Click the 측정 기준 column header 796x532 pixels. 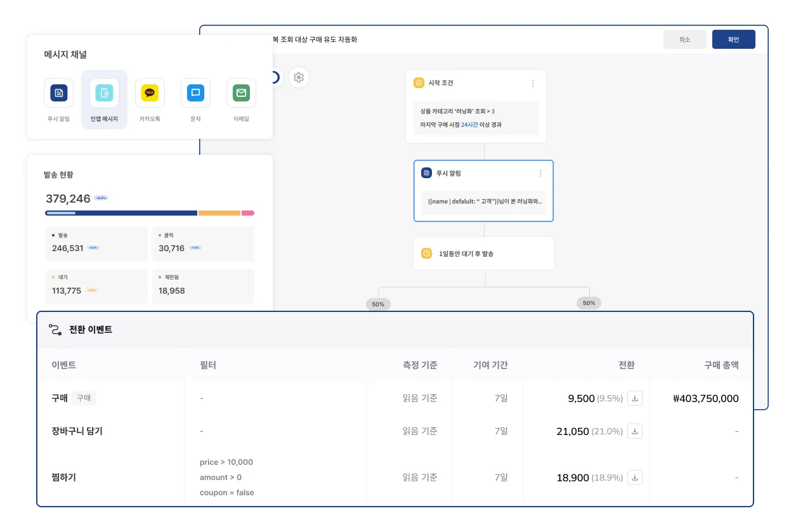click(420, 365)
